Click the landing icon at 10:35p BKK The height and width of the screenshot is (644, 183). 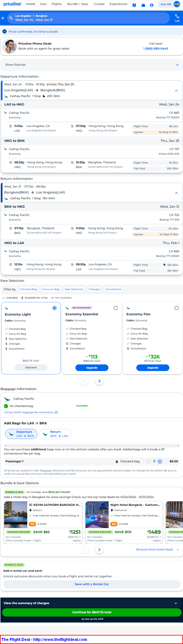coord(72,162)
